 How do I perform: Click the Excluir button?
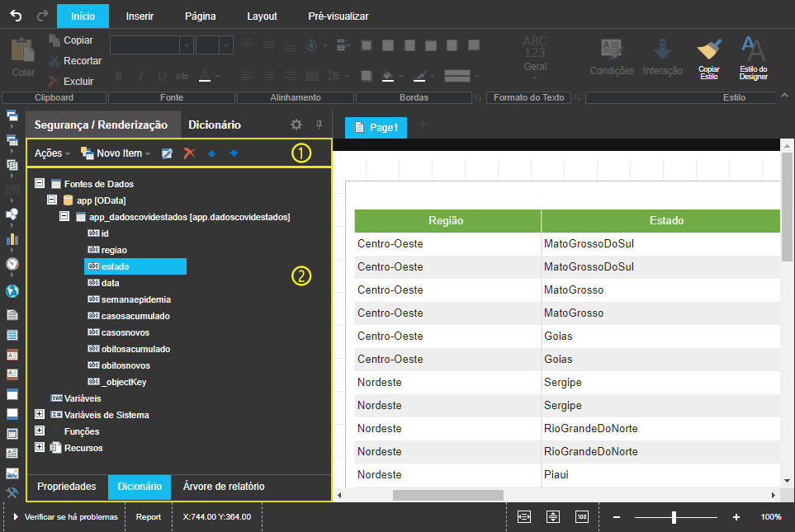point(71,81)
